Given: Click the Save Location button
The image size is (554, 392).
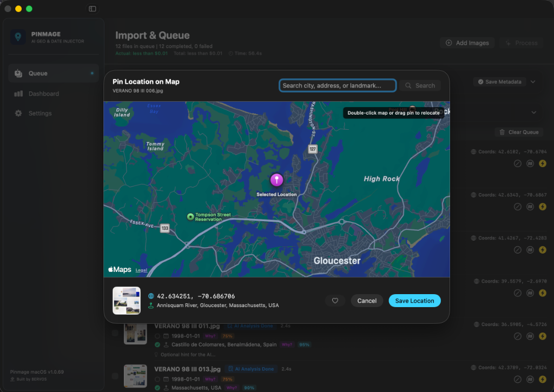Looking at the screenshot, I should tap(414, 301).
